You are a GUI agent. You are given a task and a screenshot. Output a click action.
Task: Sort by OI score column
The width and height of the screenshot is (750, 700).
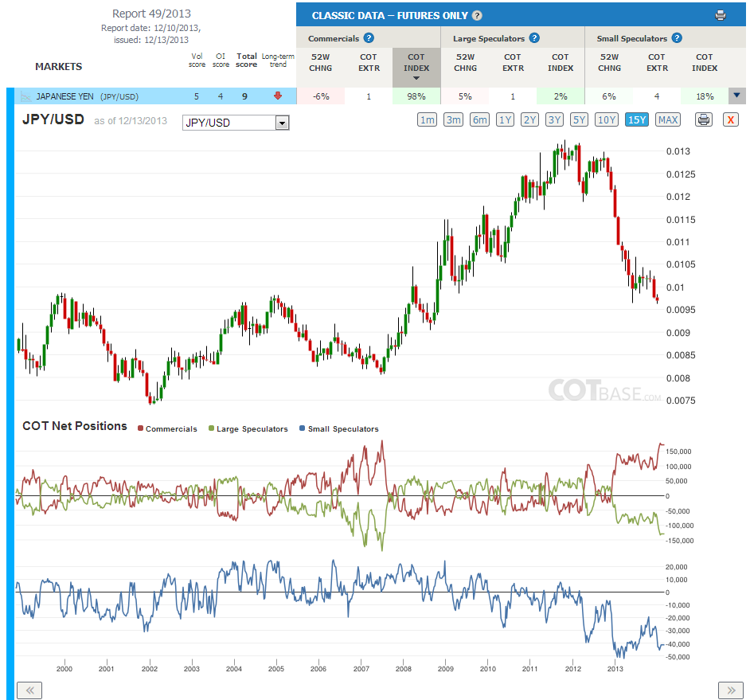tap(221, 61)
